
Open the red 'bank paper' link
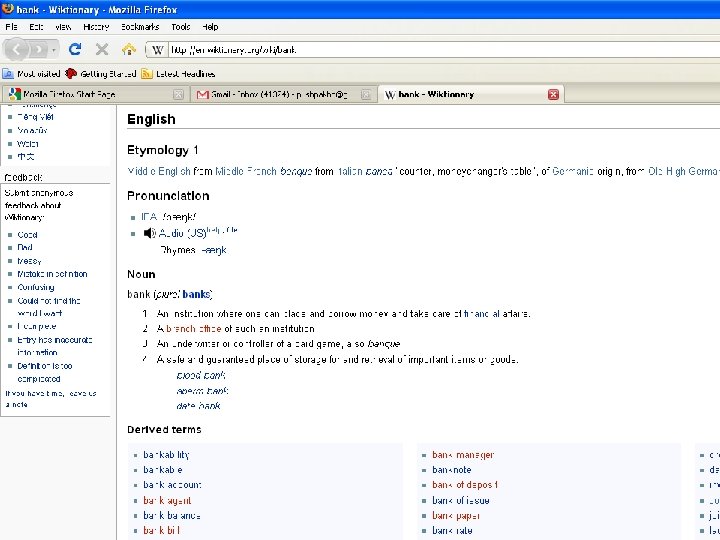click(456, 516)
